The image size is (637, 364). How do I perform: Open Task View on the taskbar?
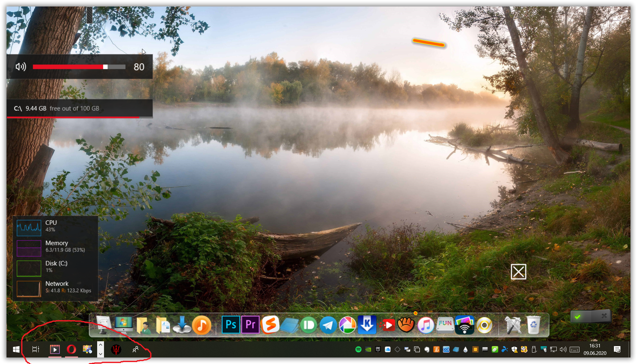coord(35,349)
